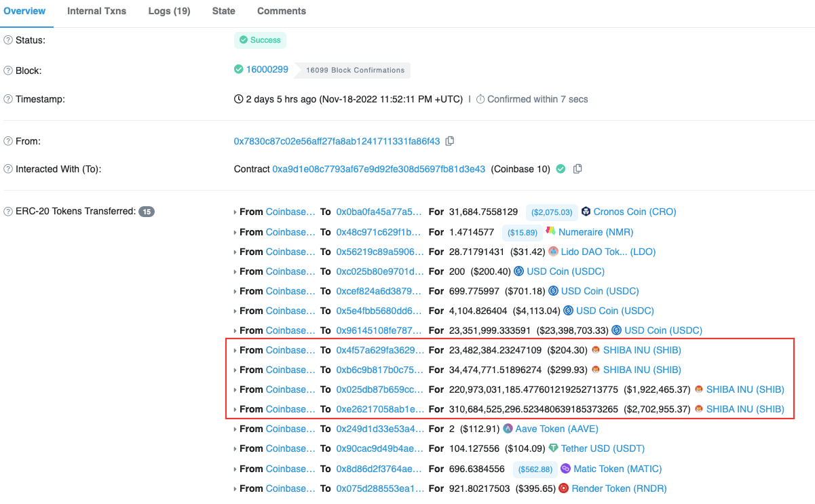Open recipient address 0x4f57a629fa3629...
The image size is (815, 504).
pos(379,350)
